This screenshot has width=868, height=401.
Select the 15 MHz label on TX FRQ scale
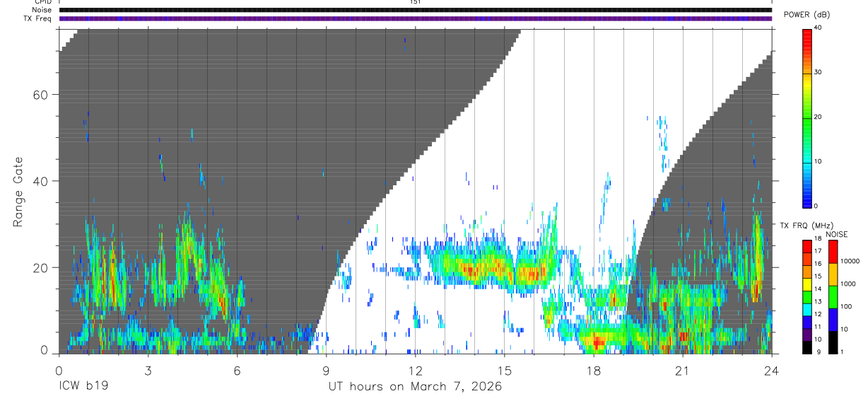click(x=817, y=277)
